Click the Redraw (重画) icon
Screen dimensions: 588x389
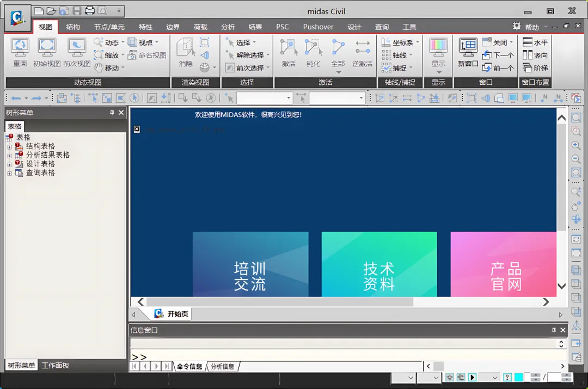(20, 52)
